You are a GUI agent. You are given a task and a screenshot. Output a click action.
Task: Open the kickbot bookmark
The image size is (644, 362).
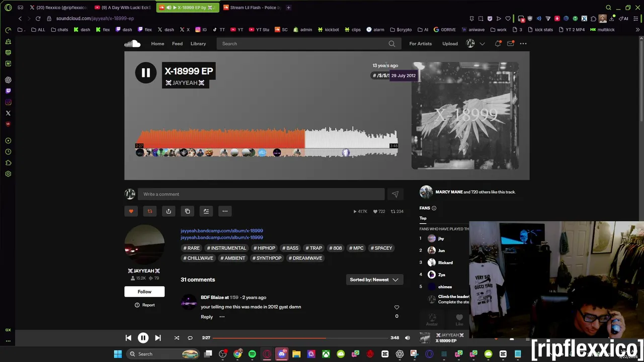(x=328, y=30)
